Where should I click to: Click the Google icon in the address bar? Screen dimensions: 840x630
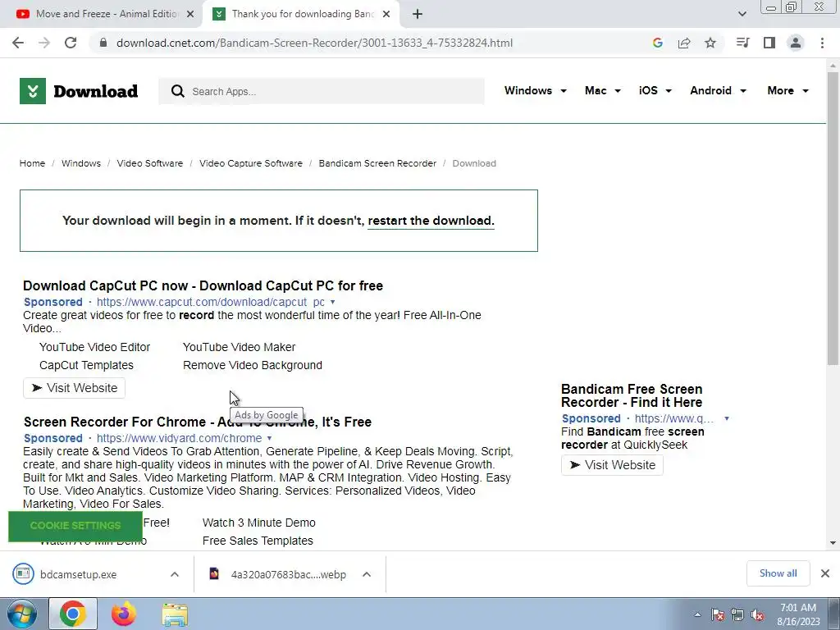pos(658,43)
